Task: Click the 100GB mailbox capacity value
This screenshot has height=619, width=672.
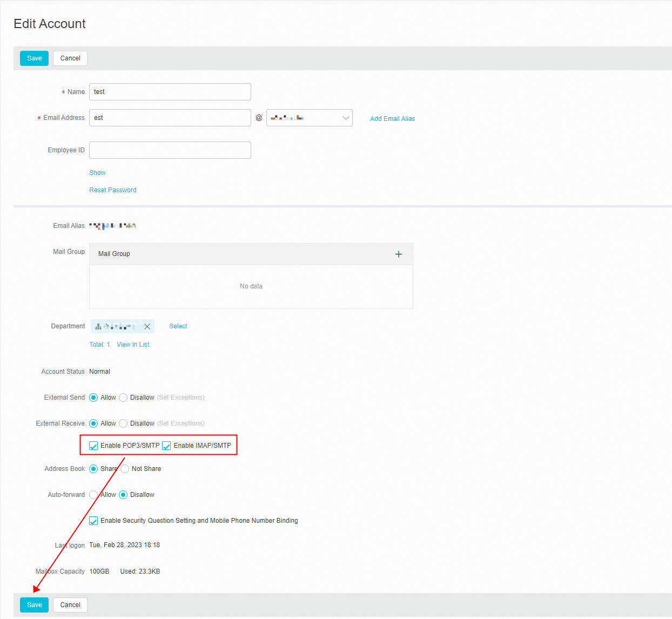Action: pos(99,571)
